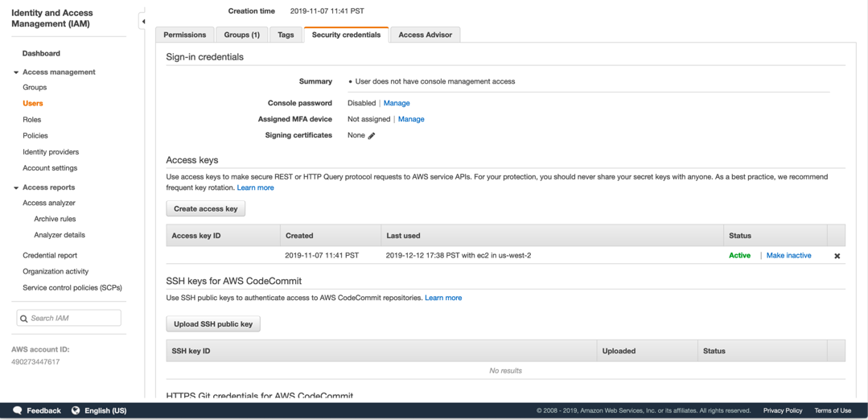
Task: Open the Privacy Policy footer link
Action: 783,410
